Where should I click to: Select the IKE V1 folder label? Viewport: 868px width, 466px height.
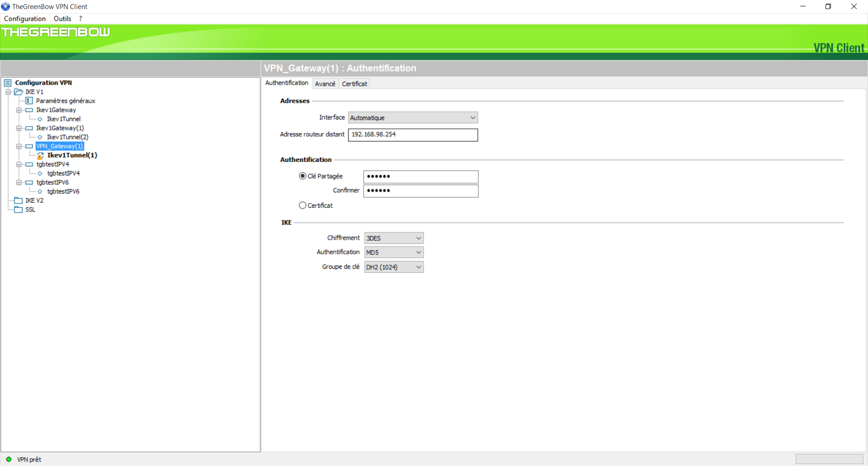pyautogui.click(x=34, y=92)
